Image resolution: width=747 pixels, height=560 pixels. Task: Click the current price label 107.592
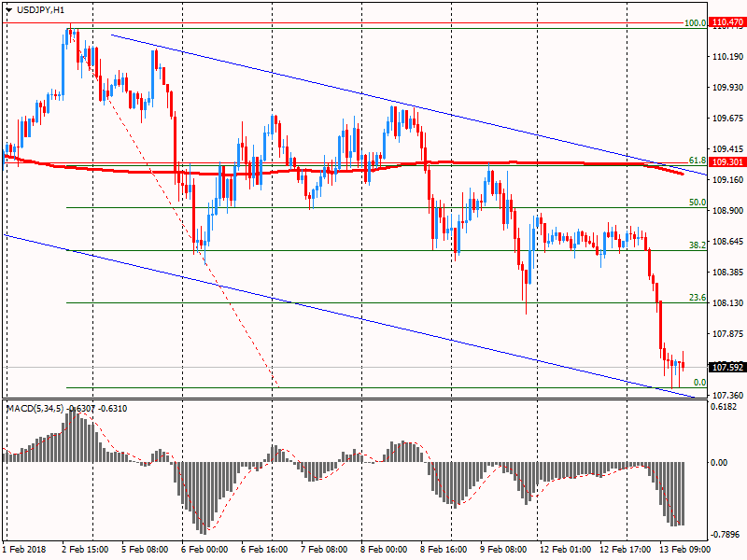click(x=727, y=367)
